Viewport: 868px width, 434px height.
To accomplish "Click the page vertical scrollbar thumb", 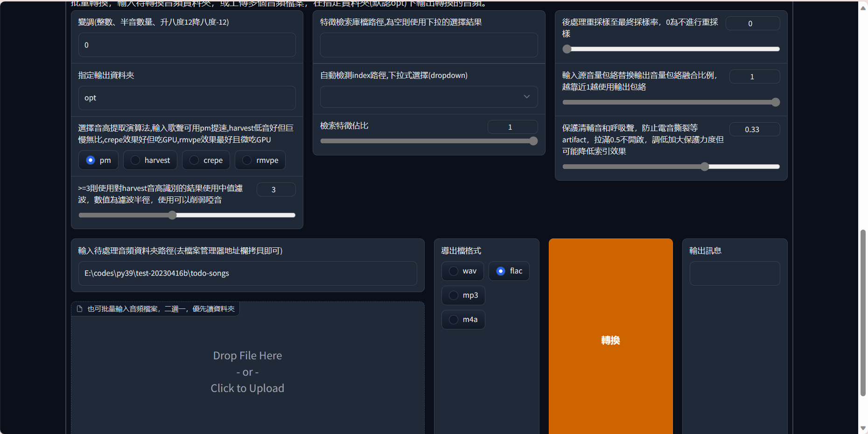I will tap(863, 313).
